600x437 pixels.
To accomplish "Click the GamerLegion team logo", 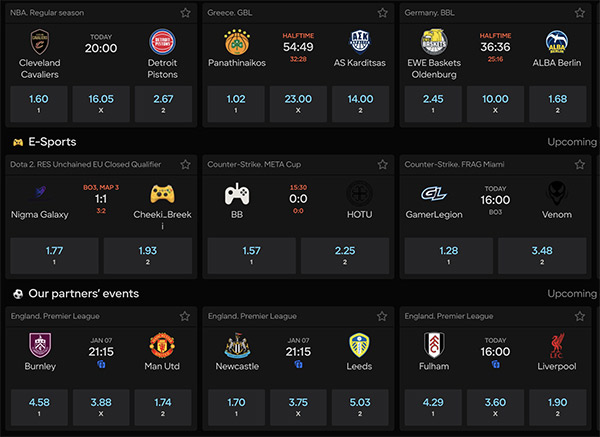I will [x=434, y=193].
